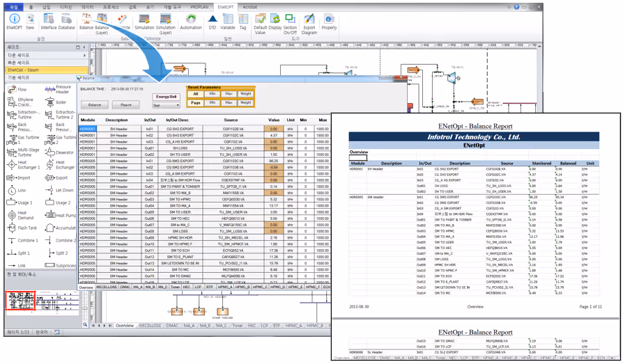This screenshot has width=625, height=364.
Task: Switch to the PROPLAN ribbon tab
Action: coord(199,7)
